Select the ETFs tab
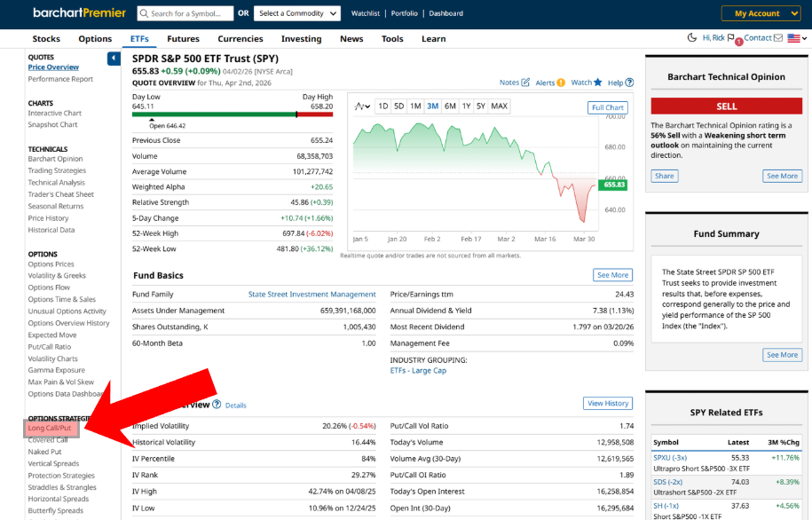Screen dimensions: 812x520 (139, 39)
